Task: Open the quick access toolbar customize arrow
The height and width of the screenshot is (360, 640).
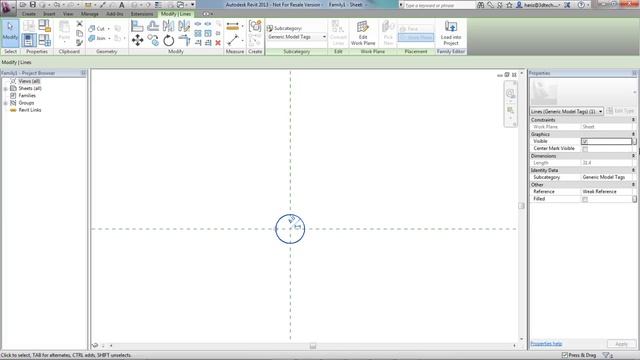Action: [x=193, y=5]
